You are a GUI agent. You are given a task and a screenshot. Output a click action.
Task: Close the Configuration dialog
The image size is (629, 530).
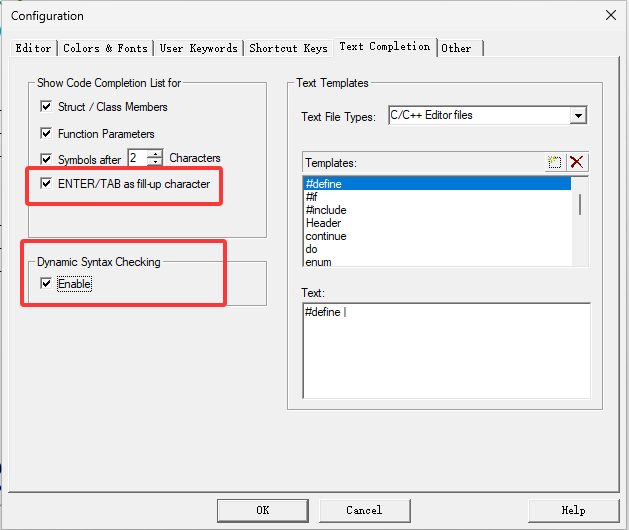pos(611,15)
